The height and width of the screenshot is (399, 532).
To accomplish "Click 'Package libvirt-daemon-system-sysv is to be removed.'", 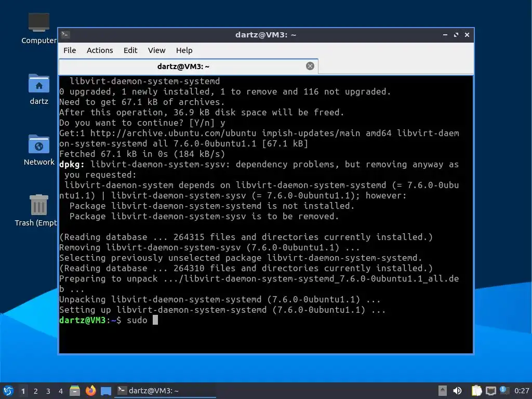I will (x=204, y=217).
